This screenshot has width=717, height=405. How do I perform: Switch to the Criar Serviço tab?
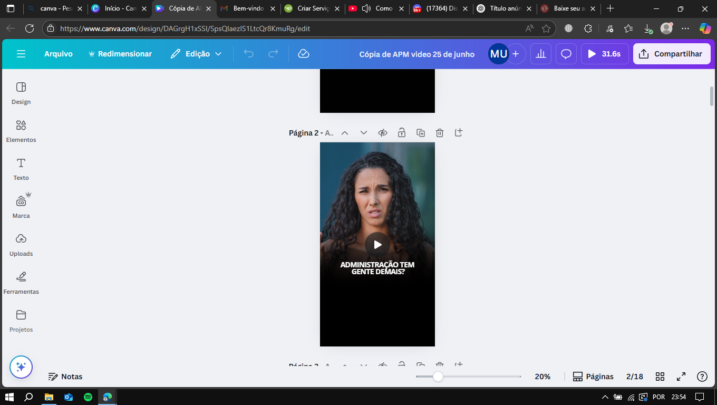point(312,9)
